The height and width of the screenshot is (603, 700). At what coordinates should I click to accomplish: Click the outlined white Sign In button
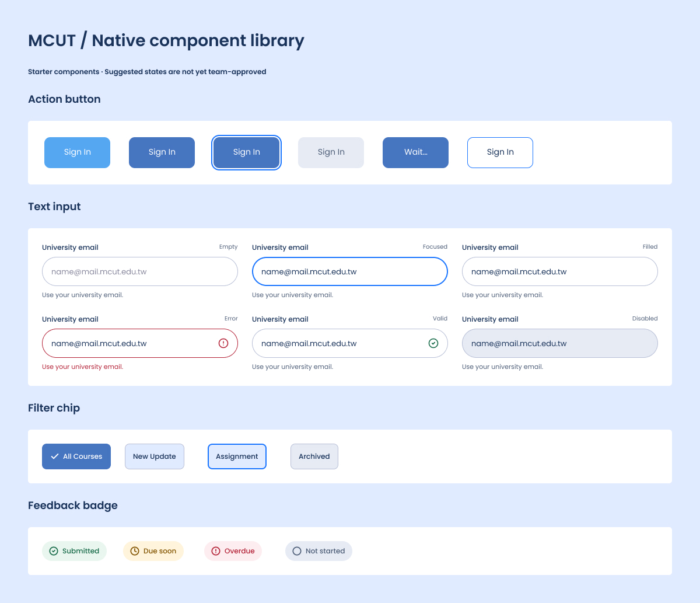[500, 152]
